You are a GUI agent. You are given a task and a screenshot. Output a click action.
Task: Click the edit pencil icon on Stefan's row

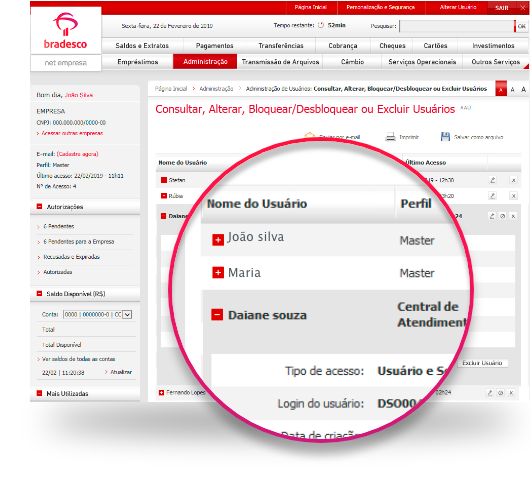click(493, 180)
